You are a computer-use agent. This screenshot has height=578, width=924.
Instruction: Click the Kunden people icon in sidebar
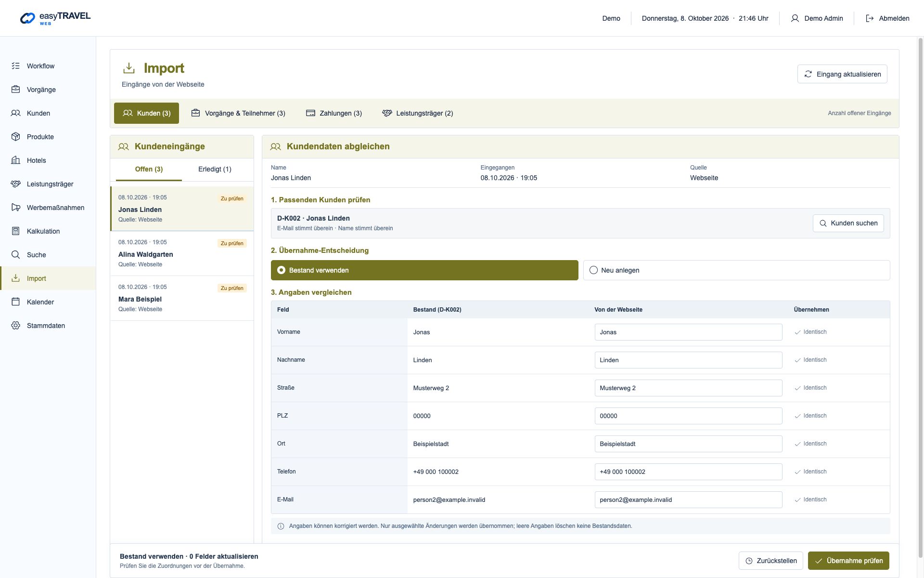coord(16,113)
